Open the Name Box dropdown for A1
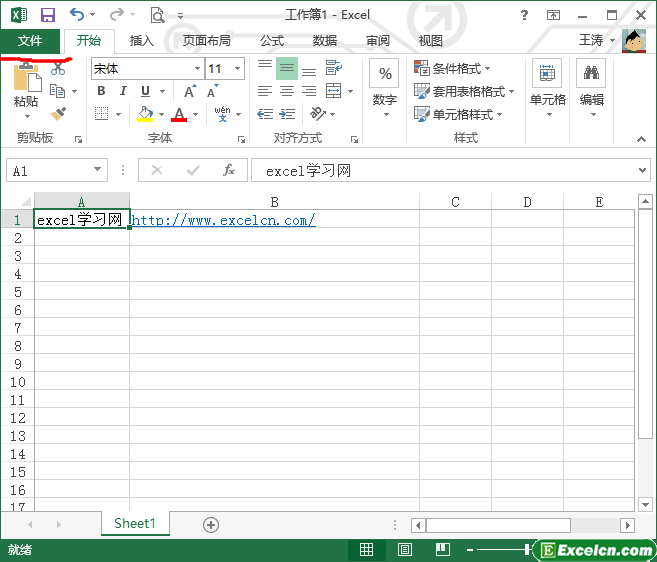 point(97,171)
